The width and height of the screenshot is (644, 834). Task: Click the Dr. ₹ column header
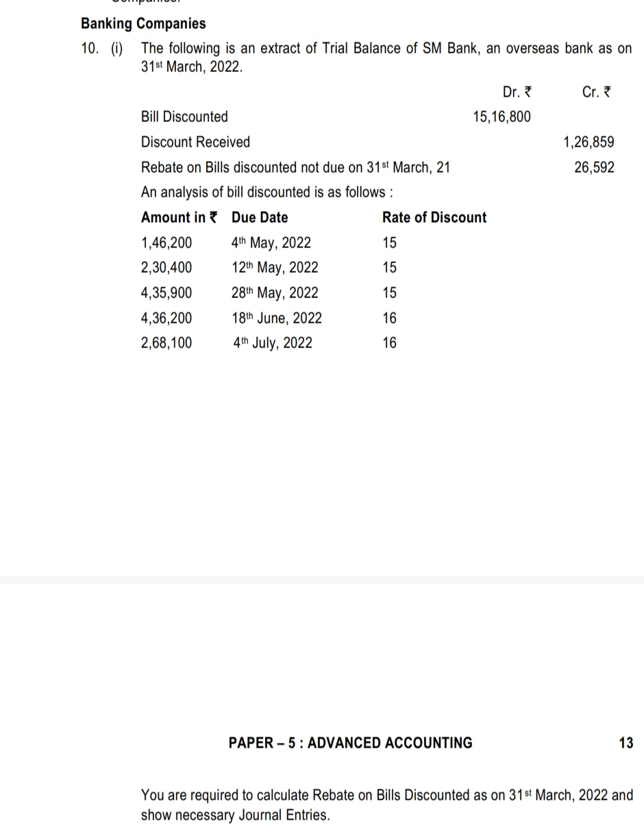[517, 92]
